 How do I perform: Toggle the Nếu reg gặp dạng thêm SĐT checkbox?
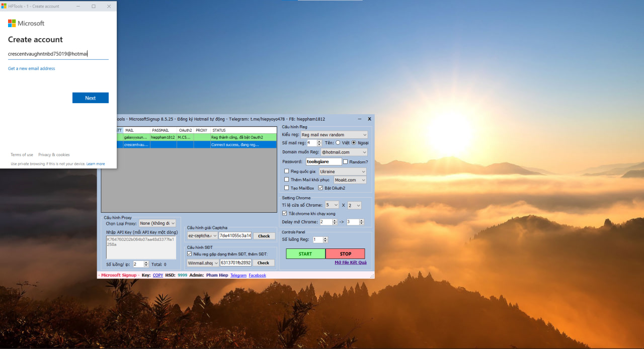(x=190, y=254)
